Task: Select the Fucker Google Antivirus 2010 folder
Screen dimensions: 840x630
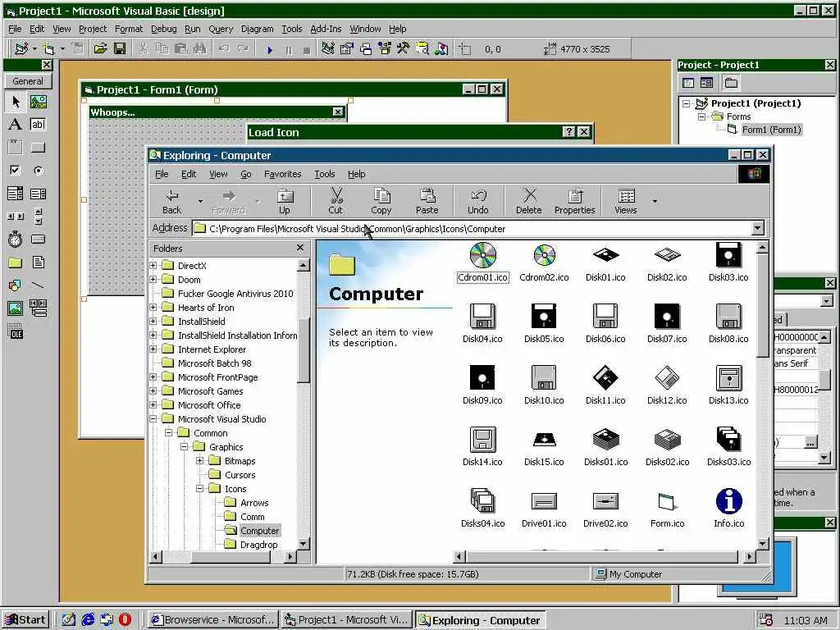Action: (235, 294)
